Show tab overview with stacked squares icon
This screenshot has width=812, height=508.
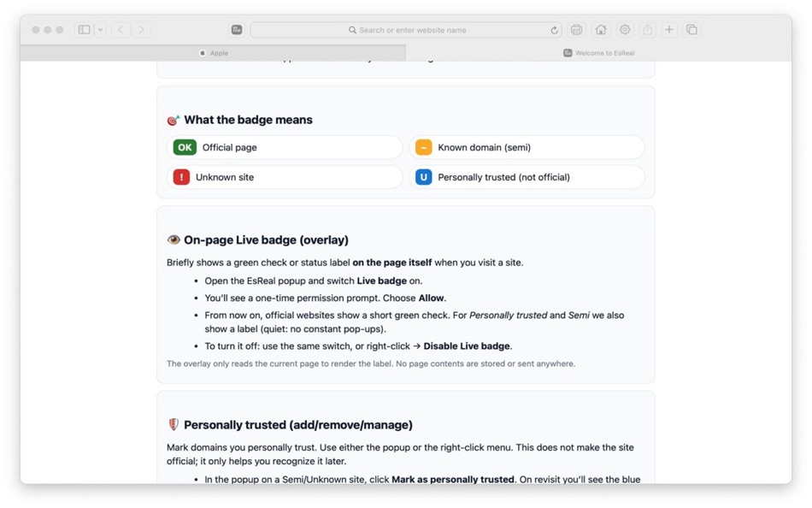tap(692, 29)
